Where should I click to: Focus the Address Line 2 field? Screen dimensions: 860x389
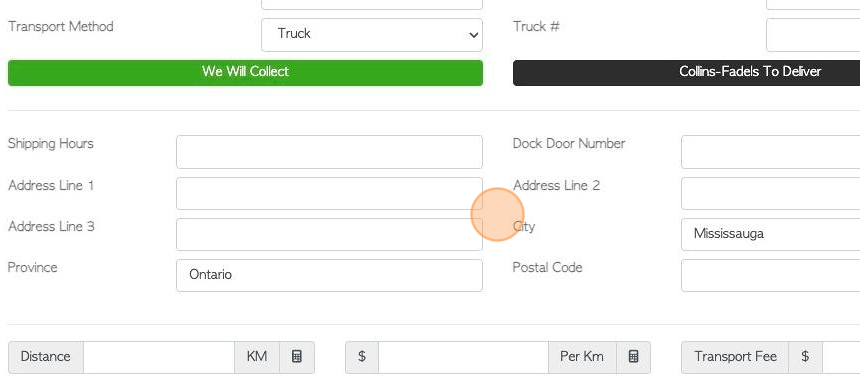pos(770,193)
